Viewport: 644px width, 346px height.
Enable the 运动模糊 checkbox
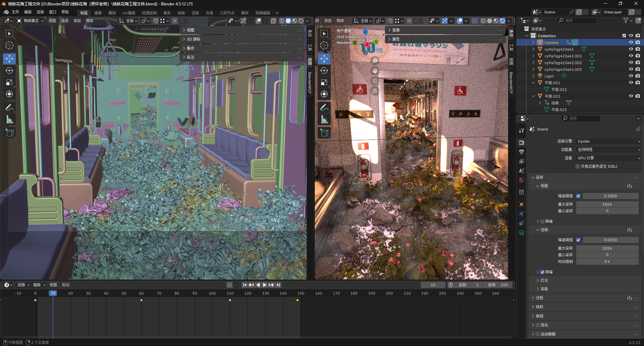[x=538, y=334]
